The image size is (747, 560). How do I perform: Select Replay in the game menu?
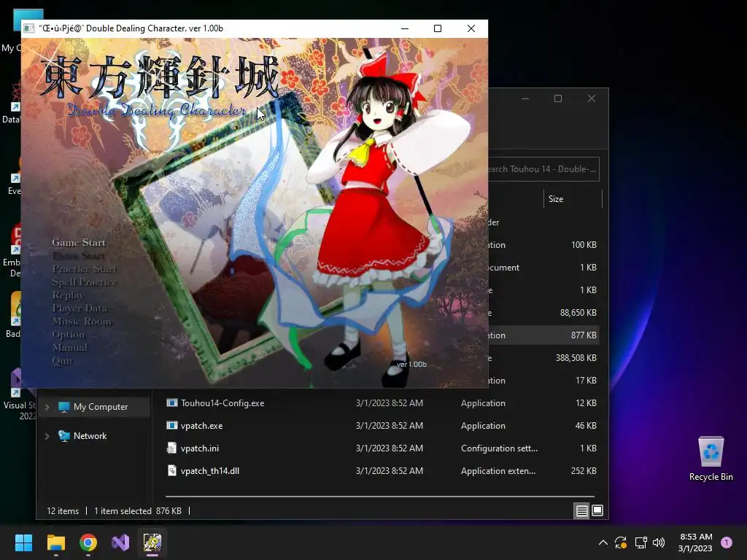point(67,295)
